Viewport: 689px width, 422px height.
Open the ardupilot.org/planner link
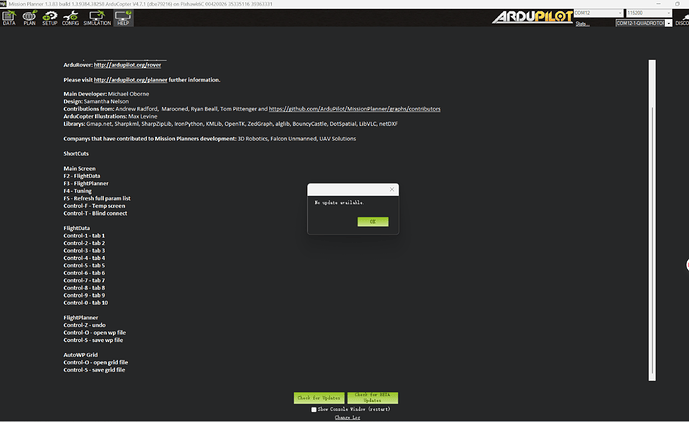click(x=131, y=80)
